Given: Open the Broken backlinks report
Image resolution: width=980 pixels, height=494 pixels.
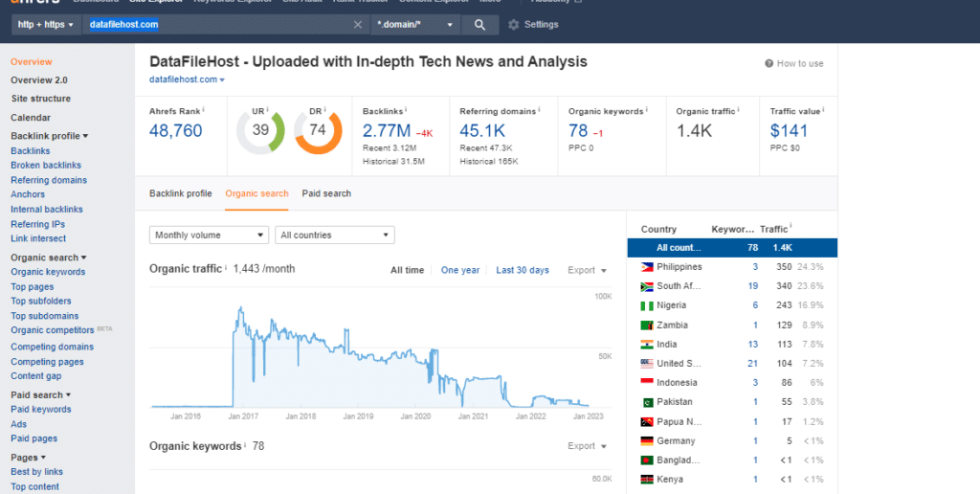Looking at the screenshot, I should pos(46,165).
